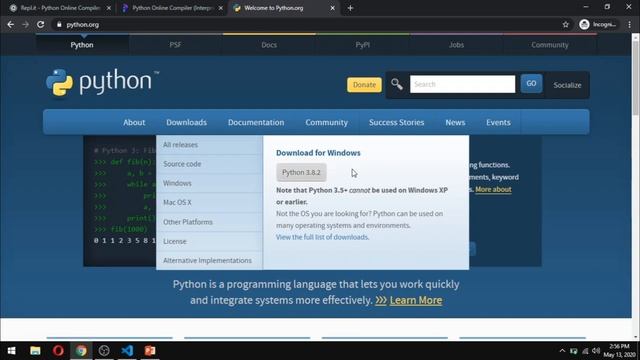Select the Python top meta-nav tab

click(82, 45)
